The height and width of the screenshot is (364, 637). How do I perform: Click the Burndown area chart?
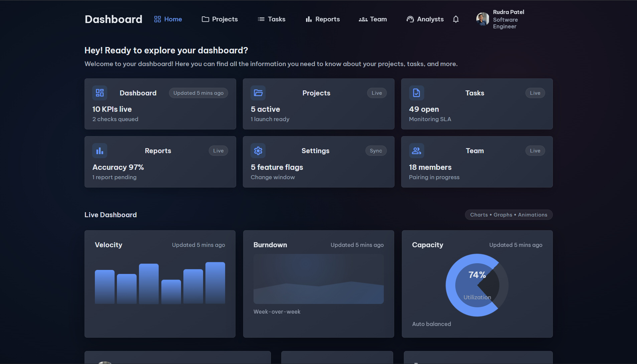click(318, 279)
